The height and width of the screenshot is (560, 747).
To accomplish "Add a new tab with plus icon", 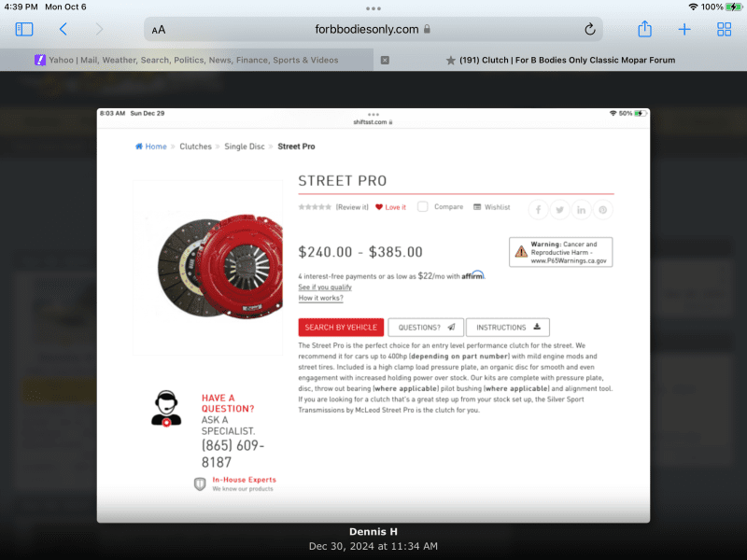I will tap(684, 30).
